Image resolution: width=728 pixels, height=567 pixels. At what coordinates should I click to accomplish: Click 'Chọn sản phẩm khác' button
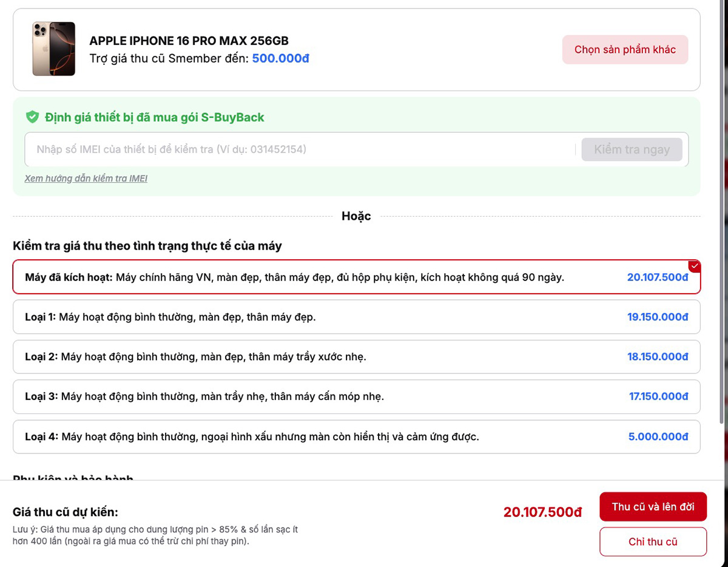coord(625,50)
